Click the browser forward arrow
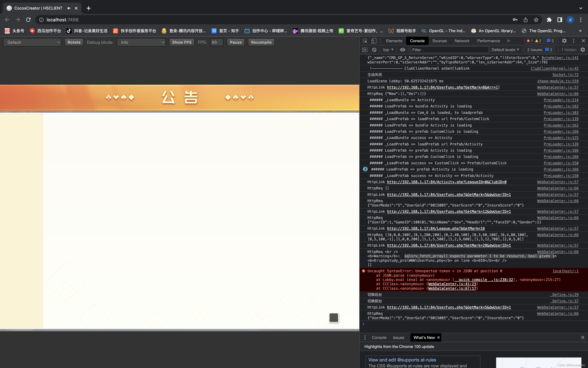Viewport: 588px width, 368px height. click(x=18, y=20)
